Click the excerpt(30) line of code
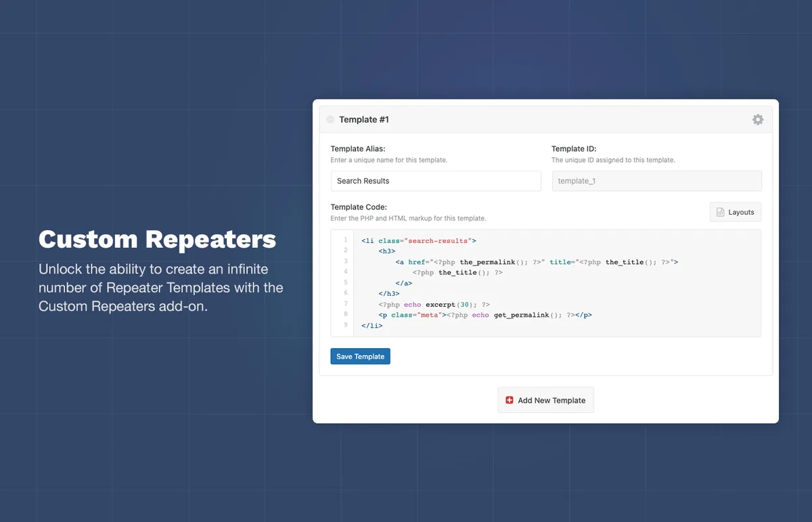This screenshot has height=522, width=812. click(434, 305)
